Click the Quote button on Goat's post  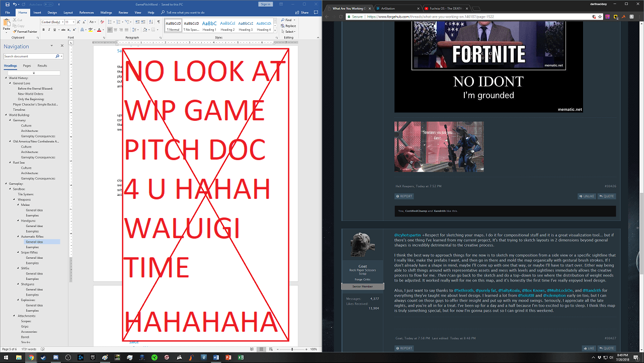[x=607, y=348]
